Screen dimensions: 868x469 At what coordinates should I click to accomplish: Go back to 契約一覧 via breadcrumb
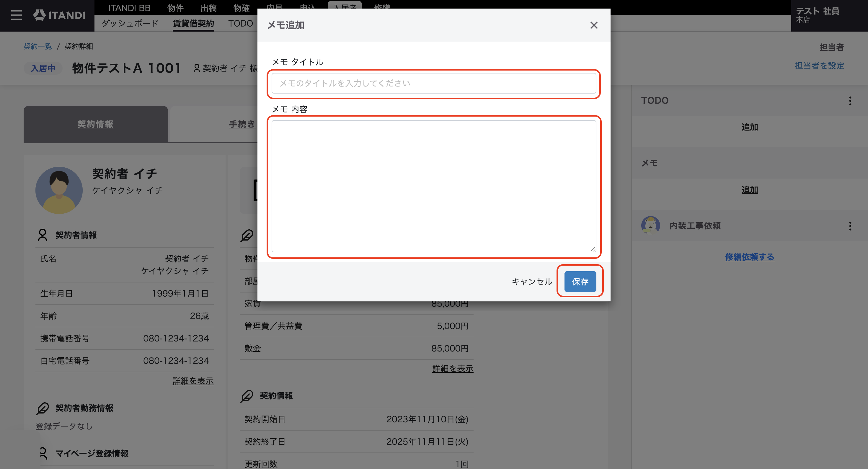coord(38,46)
